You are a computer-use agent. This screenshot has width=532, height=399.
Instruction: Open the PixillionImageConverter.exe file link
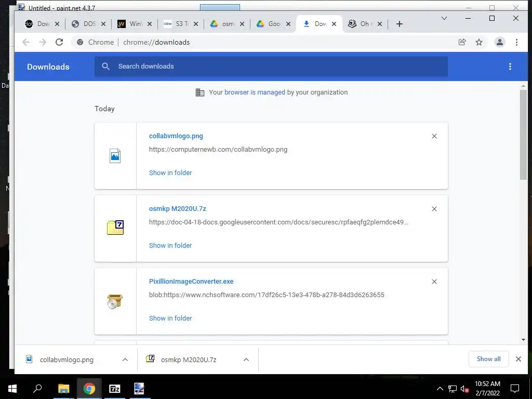click(x=191, y=282)
